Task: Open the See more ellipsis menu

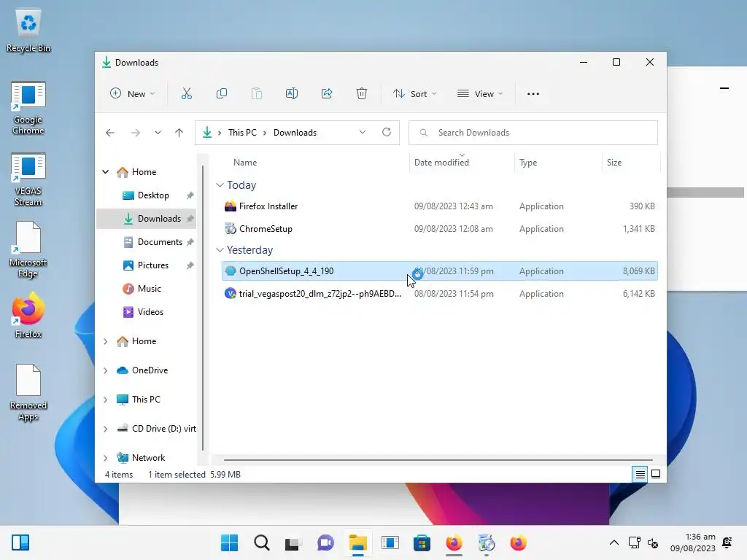Action: click(533, 94)
